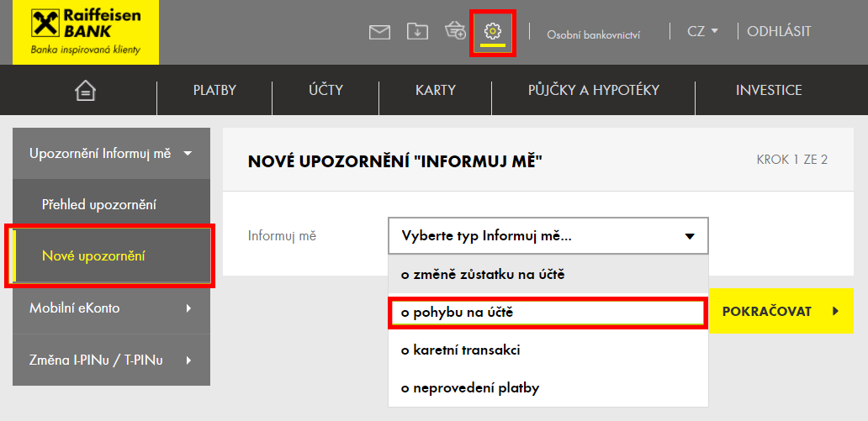Open the settings gear icon
The image size is (868, 421).
pyautogui.click(x=493, y=32)
